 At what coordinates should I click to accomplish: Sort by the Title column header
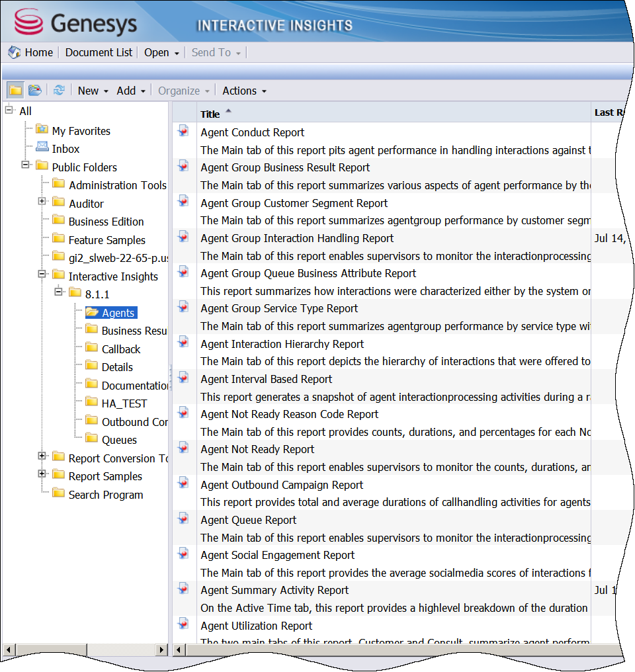click(210, 114)
